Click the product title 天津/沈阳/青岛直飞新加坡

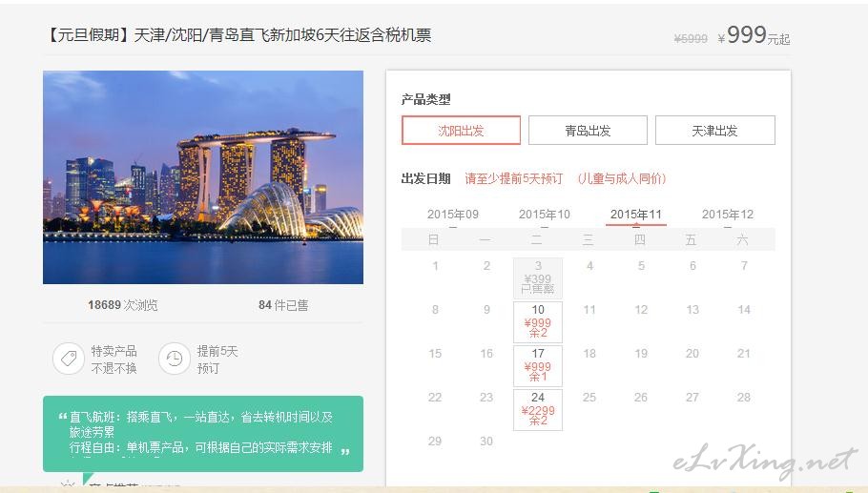click(239, 35)
